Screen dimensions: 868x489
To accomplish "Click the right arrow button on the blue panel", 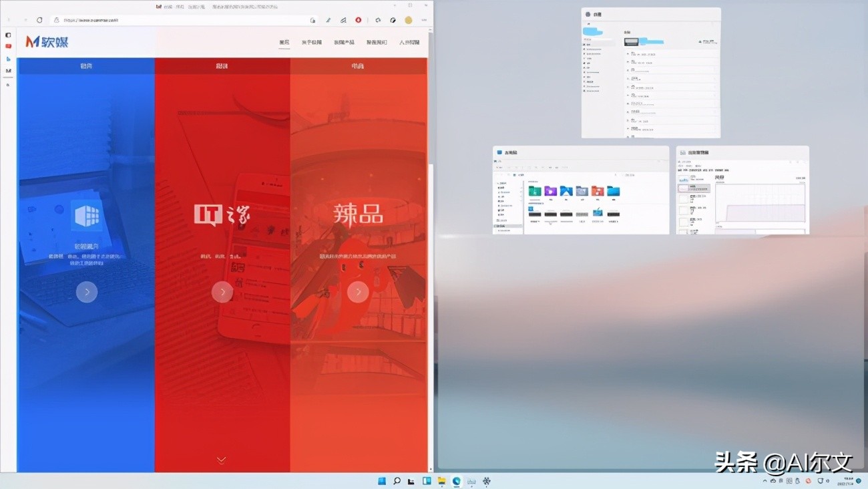I will [x=87, y=292].
